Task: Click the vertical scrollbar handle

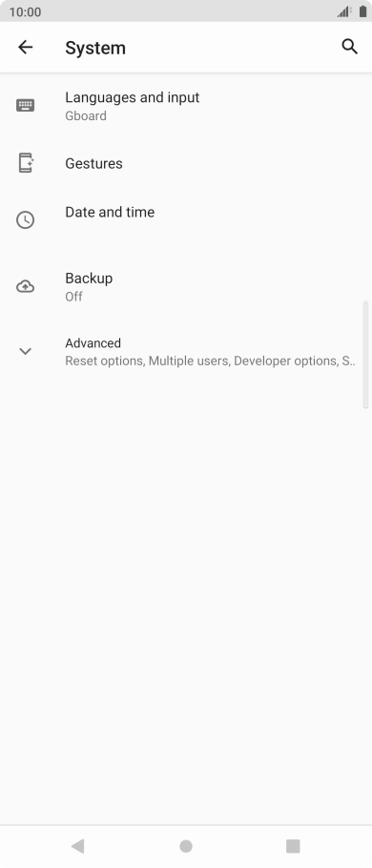Action: [x=365, y=354]
